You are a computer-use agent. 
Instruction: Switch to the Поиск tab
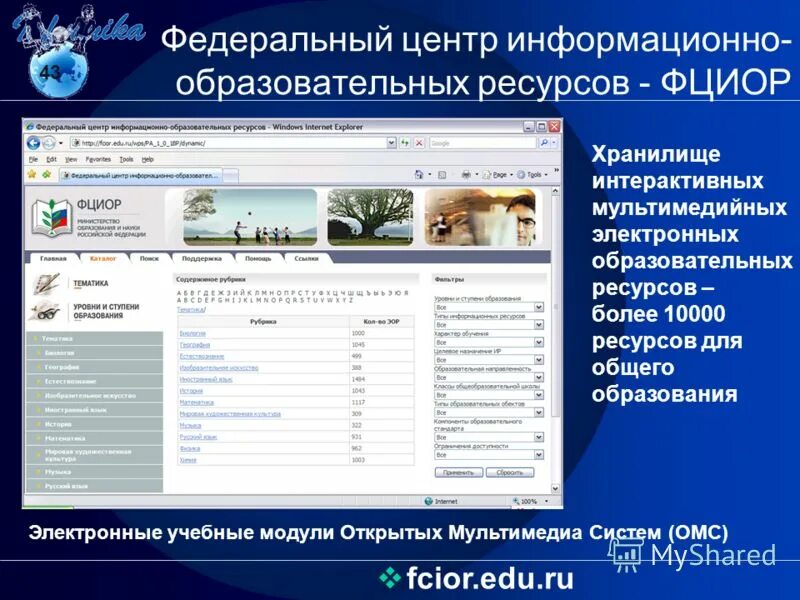coord(148,257)
